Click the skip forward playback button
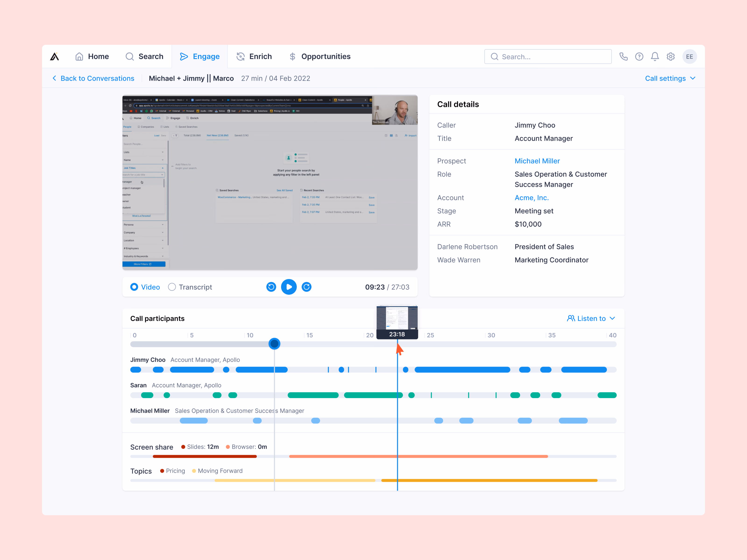 tap(307, 287)
